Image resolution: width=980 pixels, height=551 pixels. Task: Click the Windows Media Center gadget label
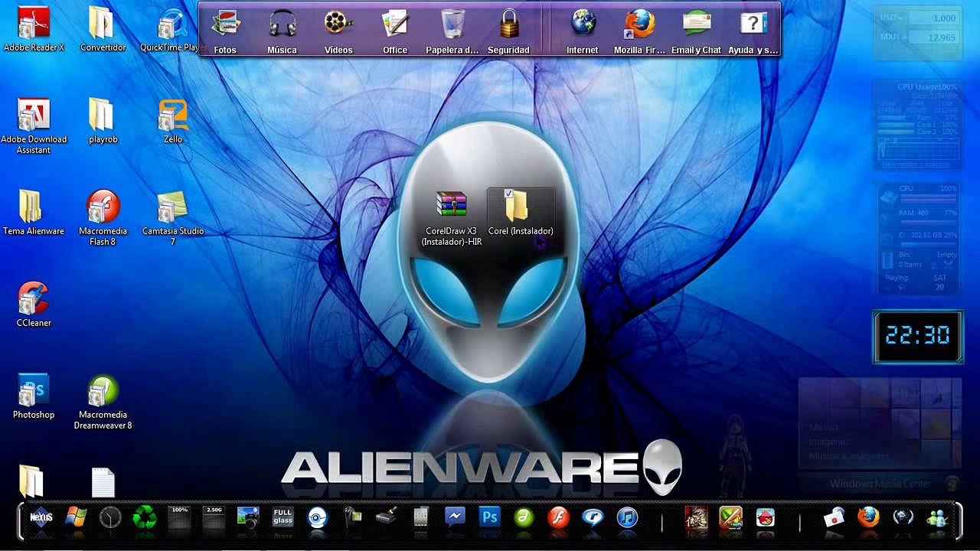pyautogui.click(x=880, y=484)
